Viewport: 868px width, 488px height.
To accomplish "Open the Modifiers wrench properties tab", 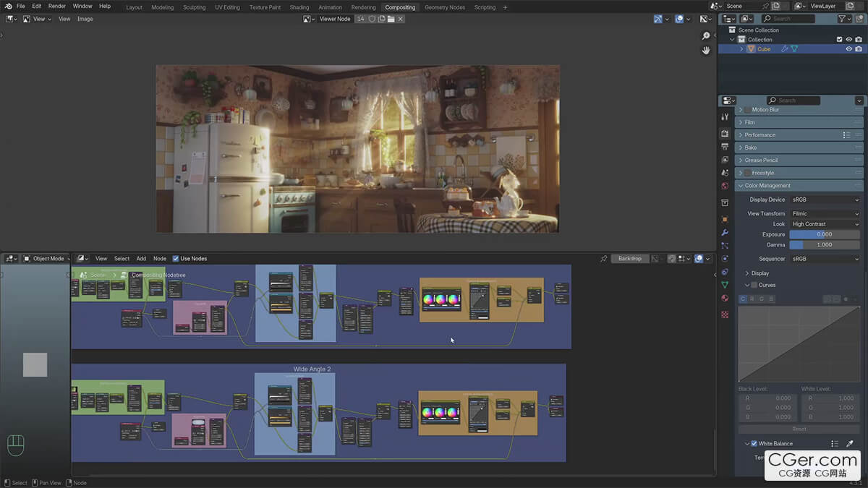I will (x=725, y=233).
